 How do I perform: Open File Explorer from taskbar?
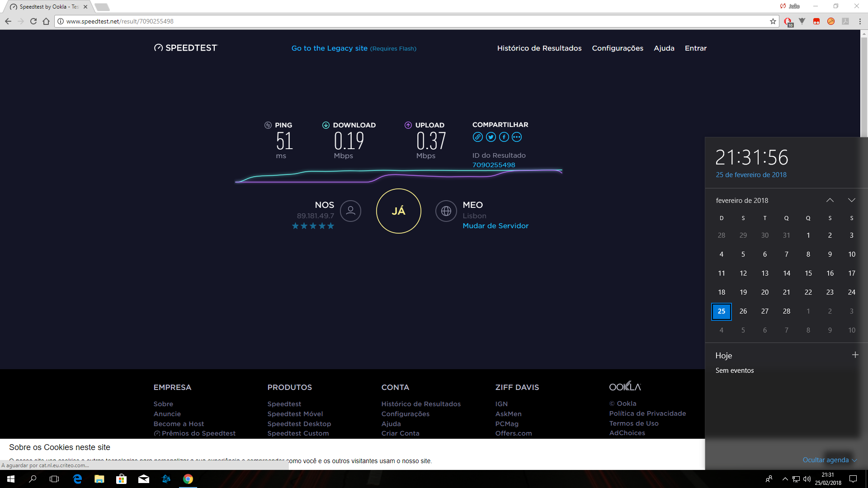(x=99, y=479)
